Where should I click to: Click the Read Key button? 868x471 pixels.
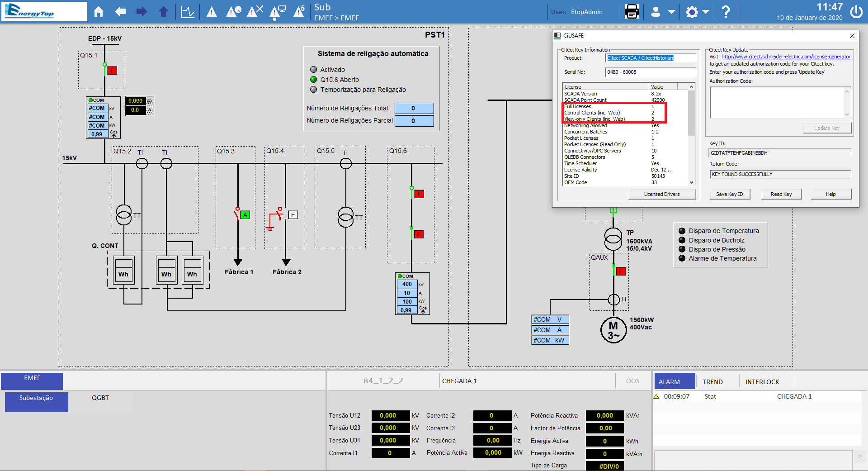(781, 194)
